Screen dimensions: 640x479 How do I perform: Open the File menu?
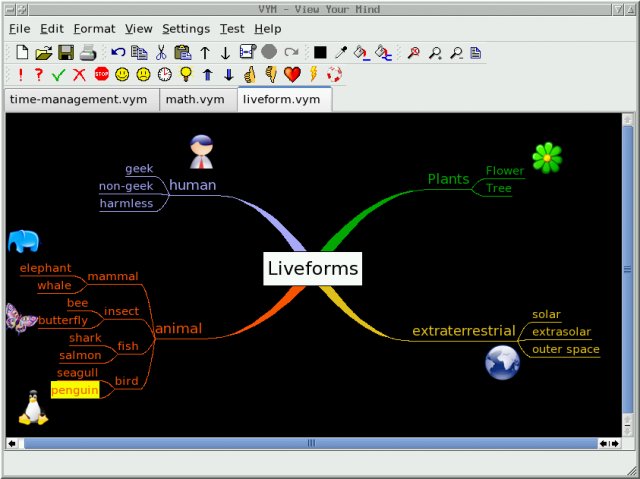pos(20,29)
